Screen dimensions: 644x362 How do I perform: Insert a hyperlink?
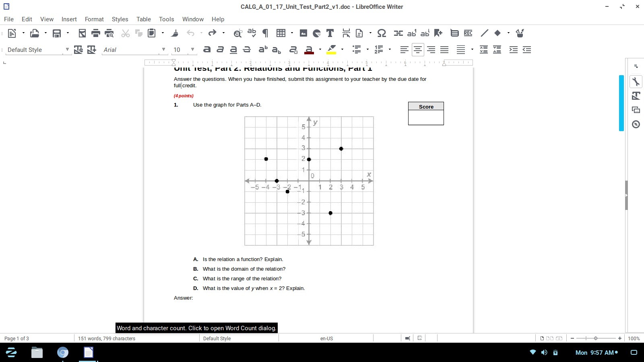coord(398,33)
